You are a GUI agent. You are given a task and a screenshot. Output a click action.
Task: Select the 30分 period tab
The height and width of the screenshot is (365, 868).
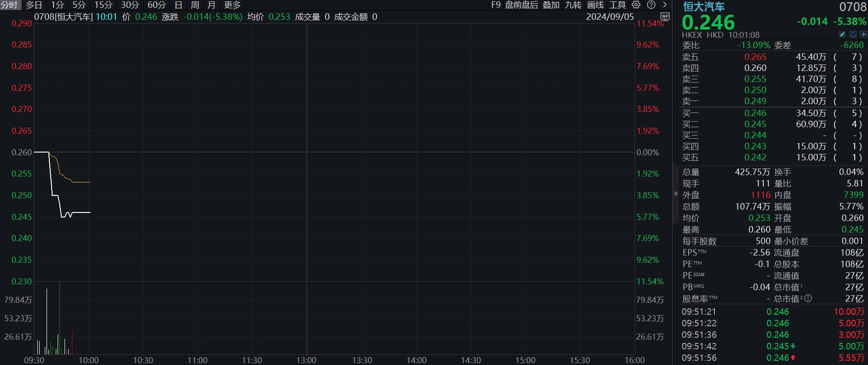point(130,5)
